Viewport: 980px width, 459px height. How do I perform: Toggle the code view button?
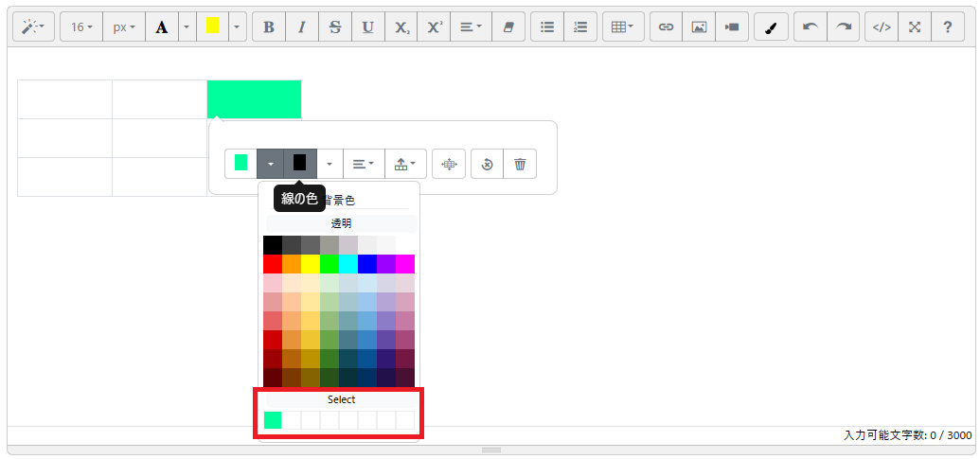click(882, 27)
